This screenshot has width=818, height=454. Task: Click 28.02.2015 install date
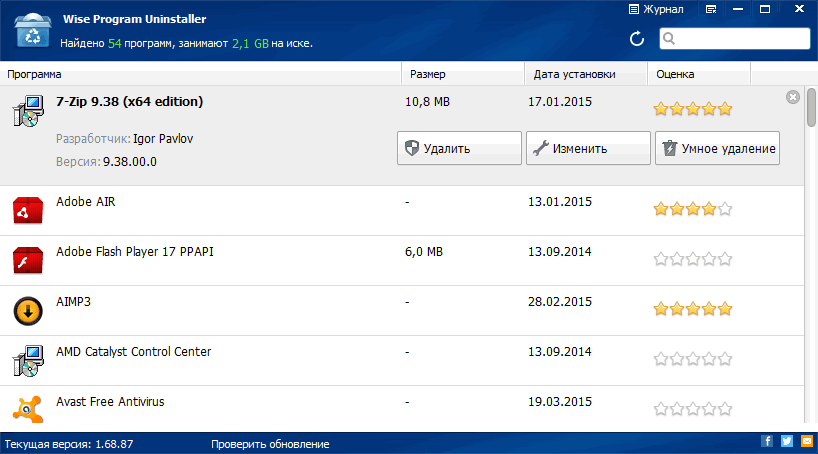click(560, 302)
